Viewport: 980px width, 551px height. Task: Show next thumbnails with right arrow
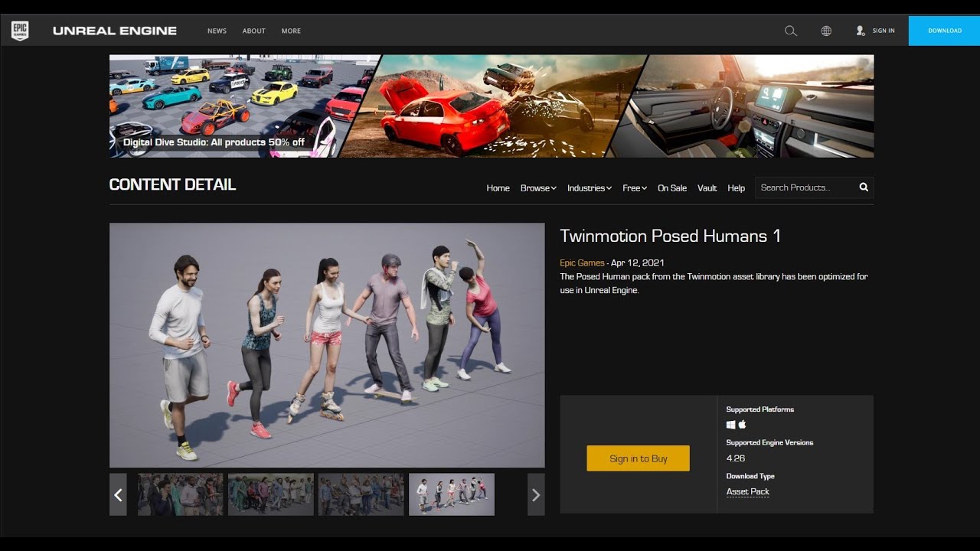tap(536, 494)
